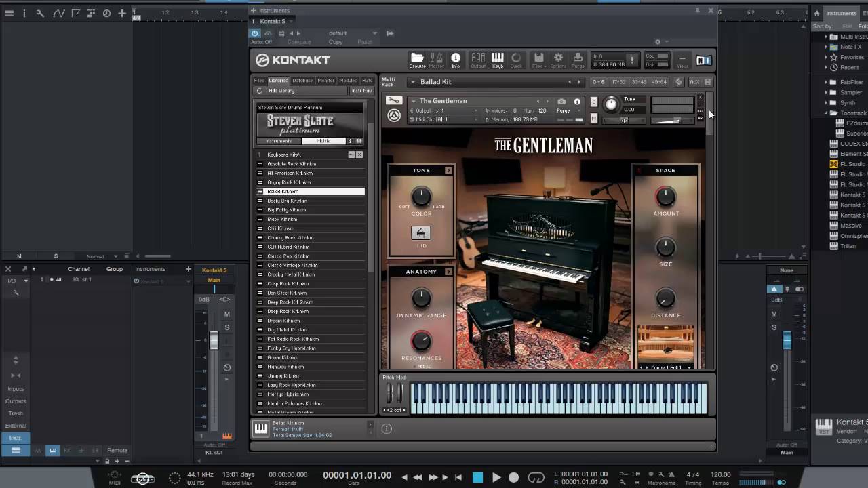Switch to the Database tab
This screenshot has width=868, height=488.
click(302, 81)
